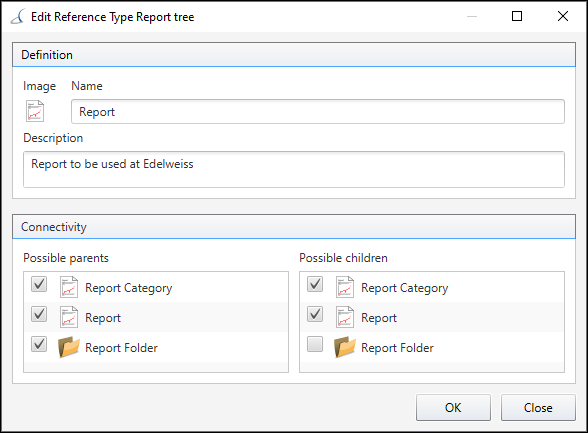Click the Possible parents label
This screenshot has height=433, width=588.
tap(66, 258)
